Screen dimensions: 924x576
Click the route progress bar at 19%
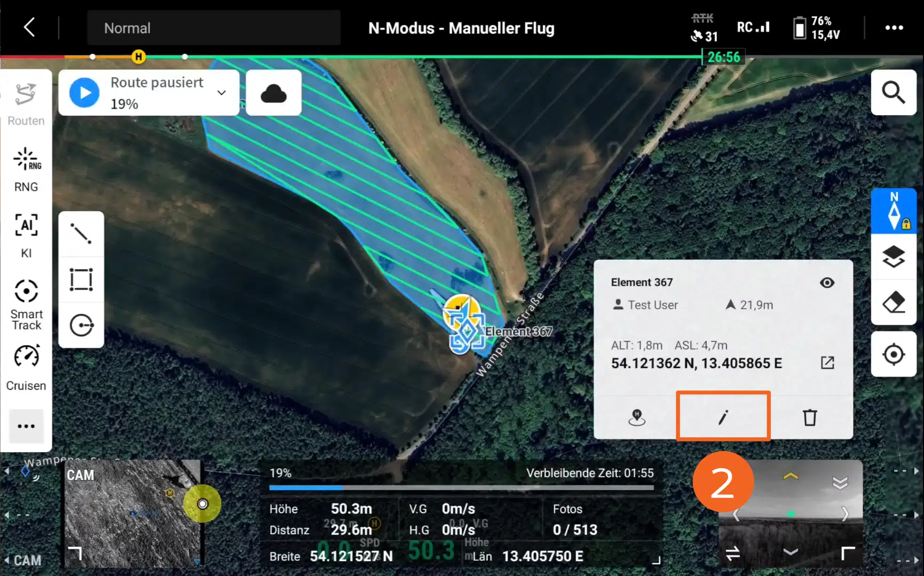click(461, 487)
